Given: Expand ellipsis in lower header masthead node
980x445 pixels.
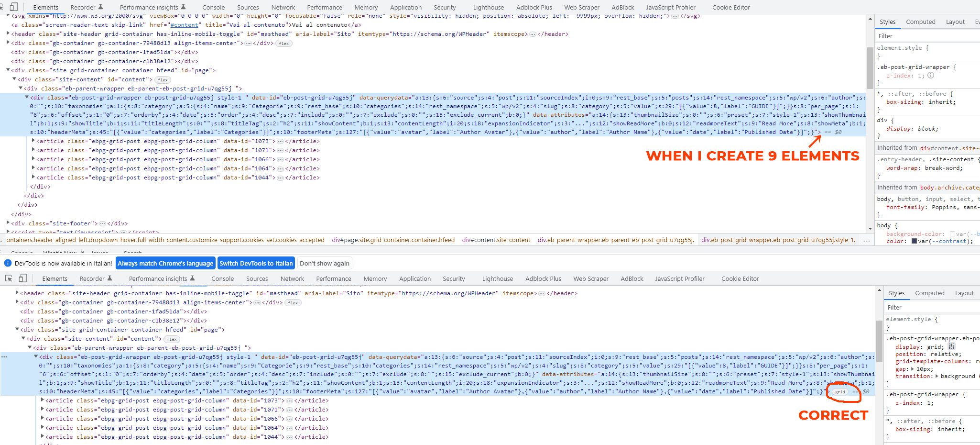Looking at the screenshot, I should (542, 293).
